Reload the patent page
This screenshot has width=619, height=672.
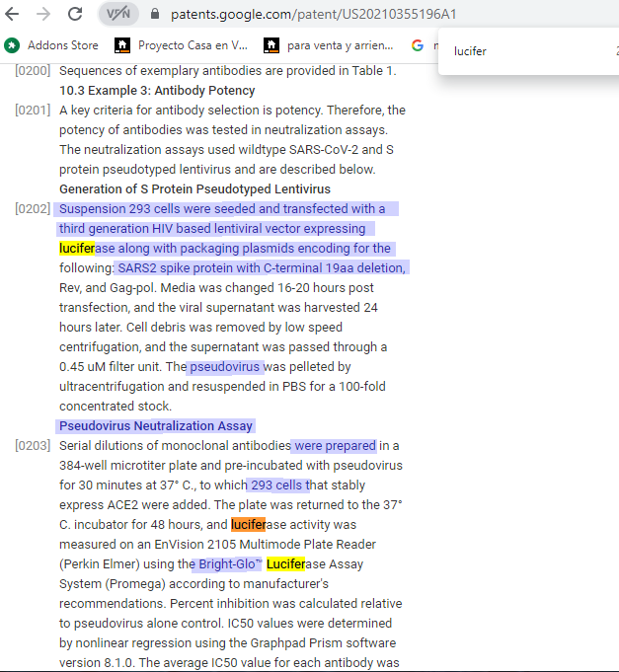tap(75, 15)
